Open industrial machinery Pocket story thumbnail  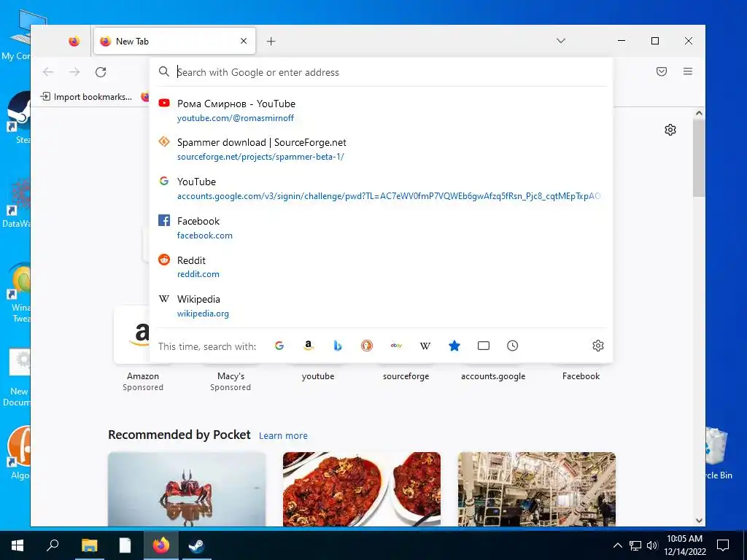537,489
